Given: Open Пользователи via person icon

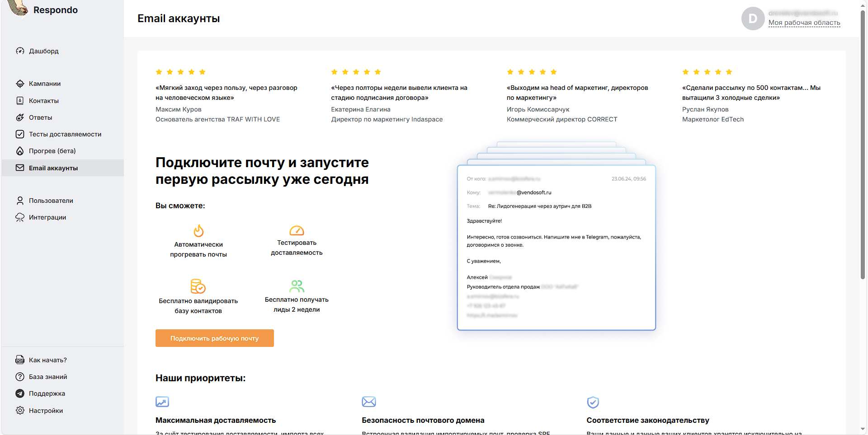Looking at the screenshot, I should click(20, 200).
